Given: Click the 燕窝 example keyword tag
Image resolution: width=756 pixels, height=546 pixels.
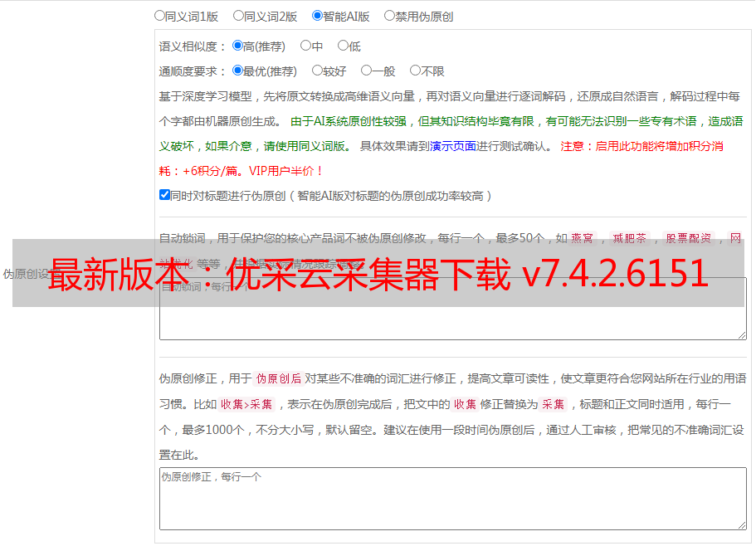Looking at the screenshot, I should (x=582, y=238).
